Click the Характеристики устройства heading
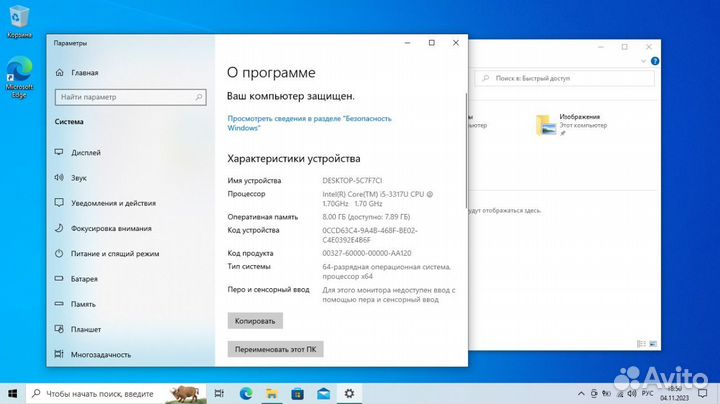Image resolution: width=720 pixels, height=404 pixels. click(x=294, y=159)
